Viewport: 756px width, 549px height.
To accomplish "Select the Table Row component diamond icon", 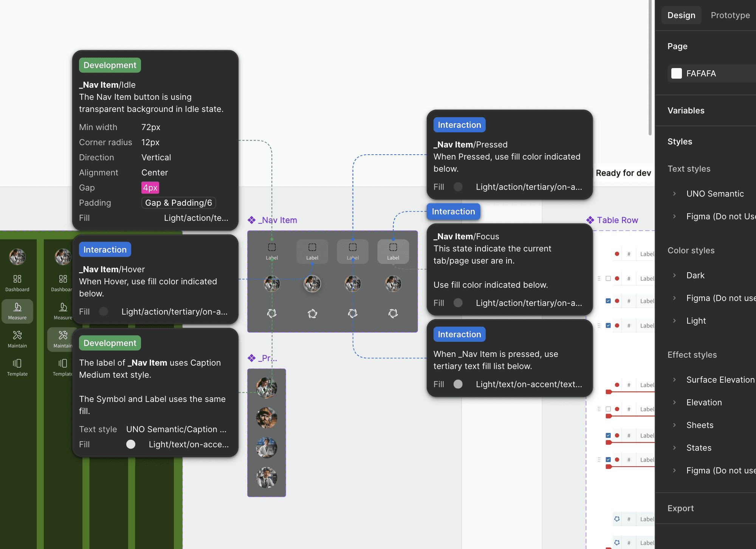I will tap(590, 220).
